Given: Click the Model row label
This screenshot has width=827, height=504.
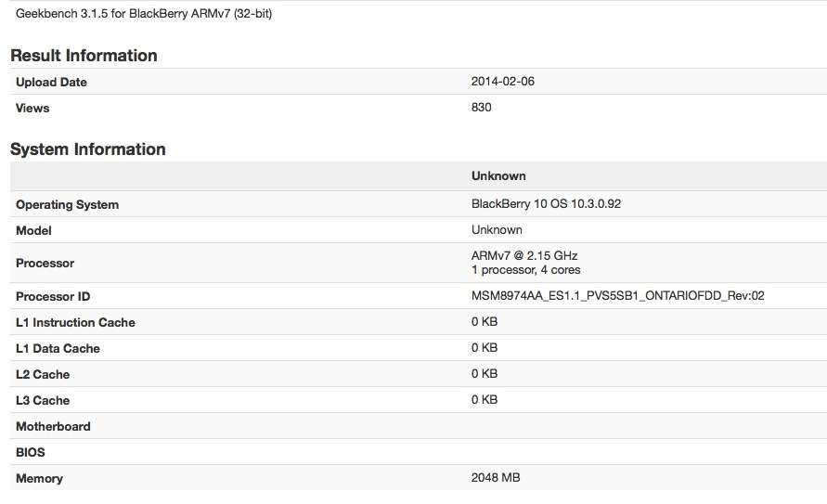Looking at the screenshot, I should (x=33, y=230).
